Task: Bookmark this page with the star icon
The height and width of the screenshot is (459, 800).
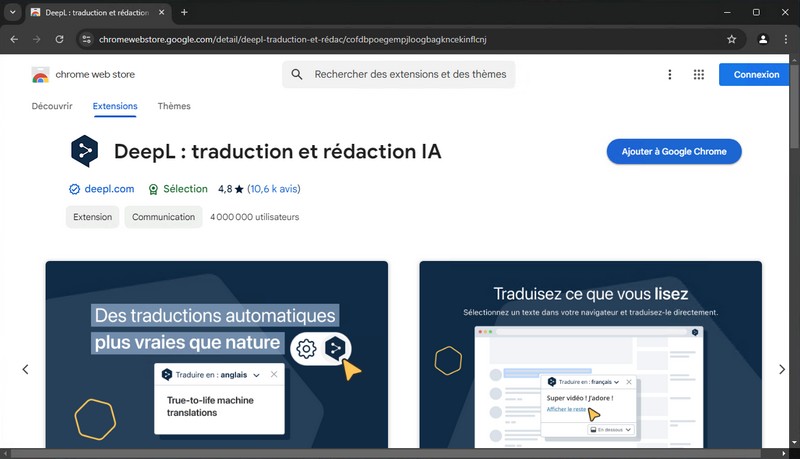Action: pyautogui.click(x=732, y=39)
